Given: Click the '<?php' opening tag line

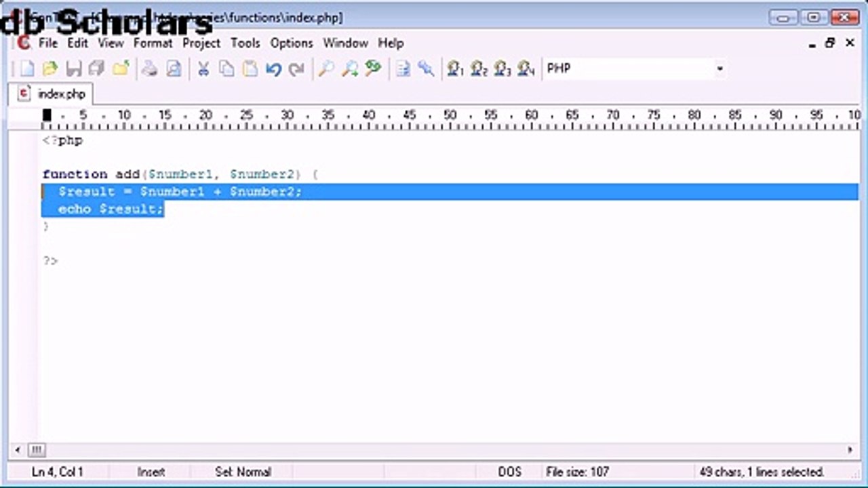Looking at the screenshot, I should [62, 140].
